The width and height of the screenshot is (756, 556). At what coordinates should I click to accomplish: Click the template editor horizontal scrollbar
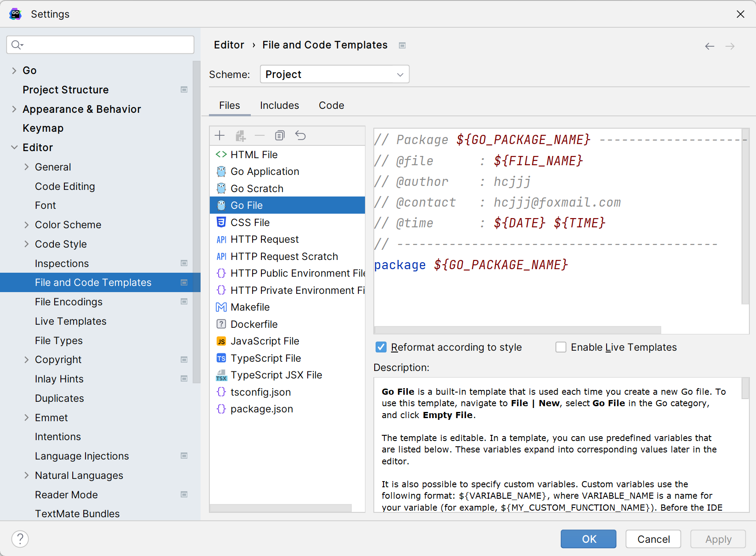(518, 330)
